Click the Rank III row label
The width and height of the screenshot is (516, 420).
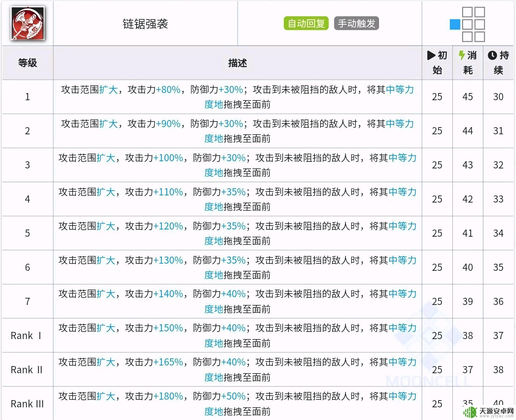[27, 404]
